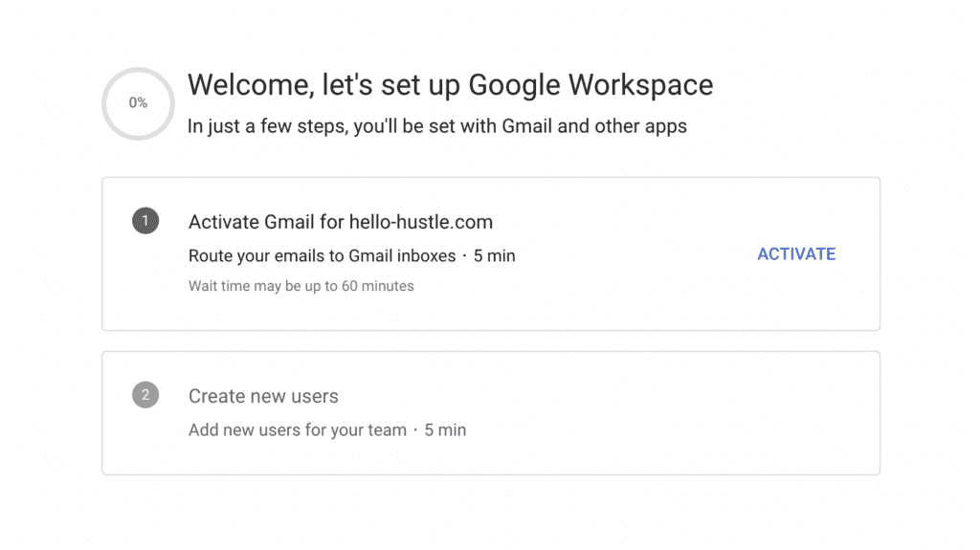Click the 'Welcome, let's set up' heading start

coord(278,85)
